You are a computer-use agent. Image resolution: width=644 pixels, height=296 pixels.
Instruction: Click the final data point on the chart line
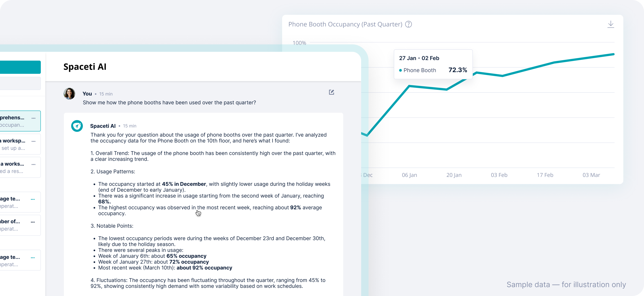(613, 54)
